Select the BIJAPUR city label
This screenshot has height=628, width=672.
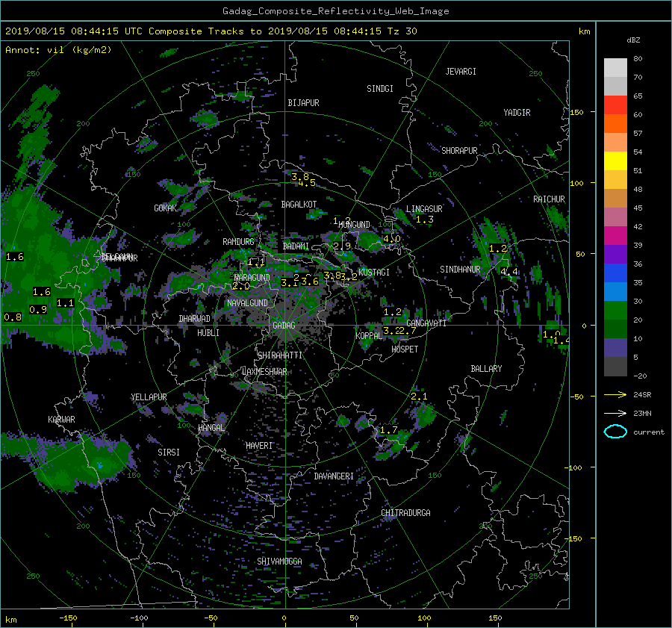tap(303, 103)
